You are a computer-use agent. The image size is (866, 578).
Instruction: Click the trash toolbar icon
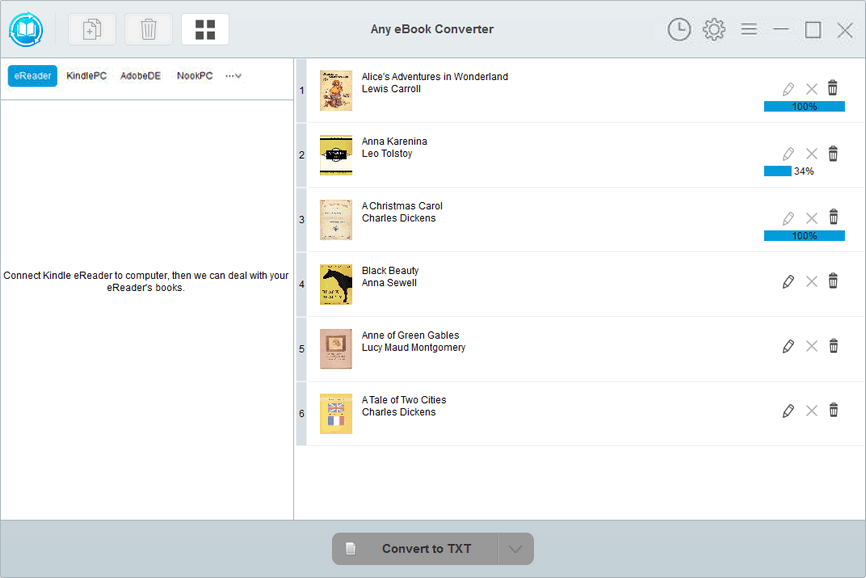point(149,29)
